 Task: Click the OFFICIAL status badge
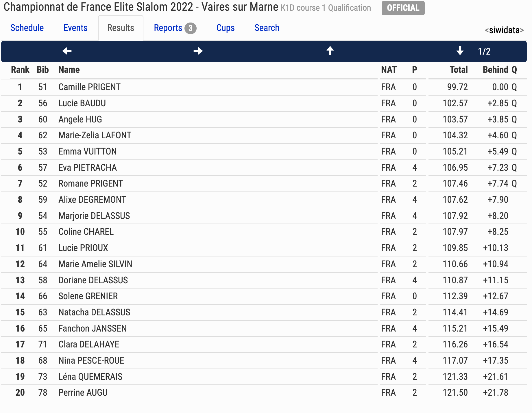click(403, 8)
